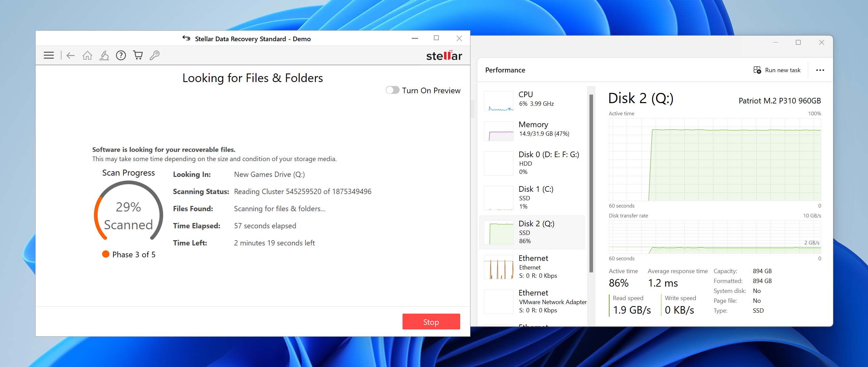This screenshot has height=367, width=868.
Task: Click the 2 minutes 19 seconds left text
Action: point(274,243)
